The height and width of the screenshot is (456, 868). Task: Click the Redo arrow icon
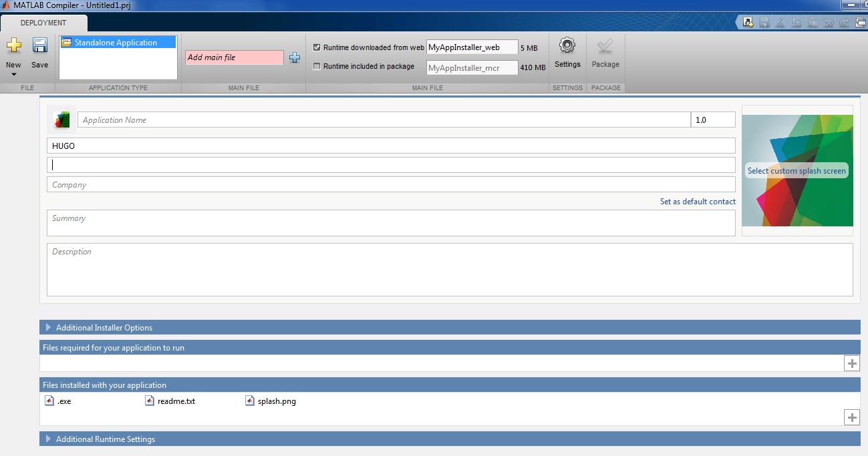[x=844, y=22]
